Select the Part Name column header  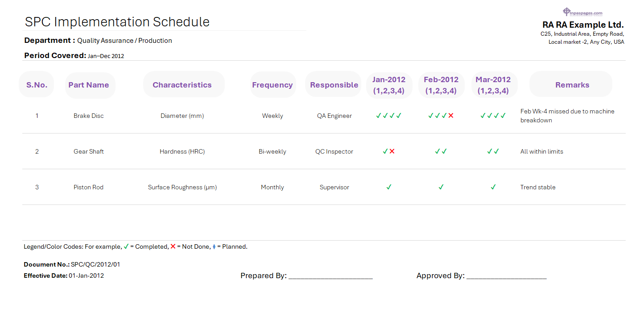point(89,85)
